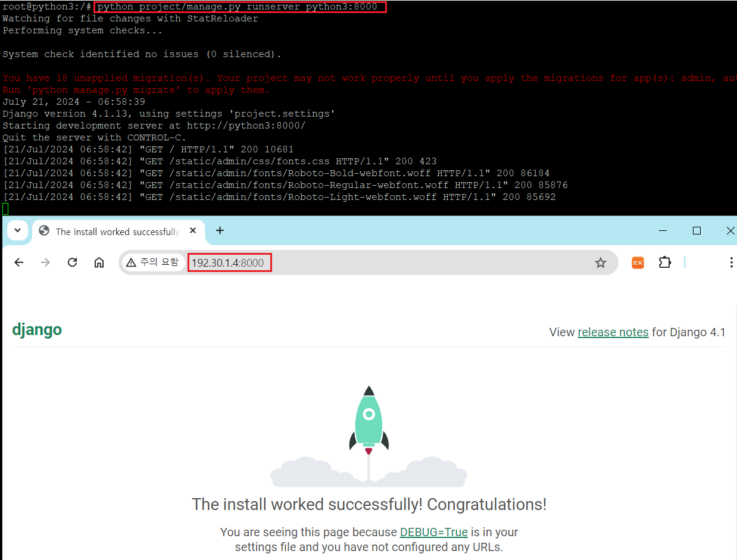
Task: Open the browser home page
Action: point(99,262)
